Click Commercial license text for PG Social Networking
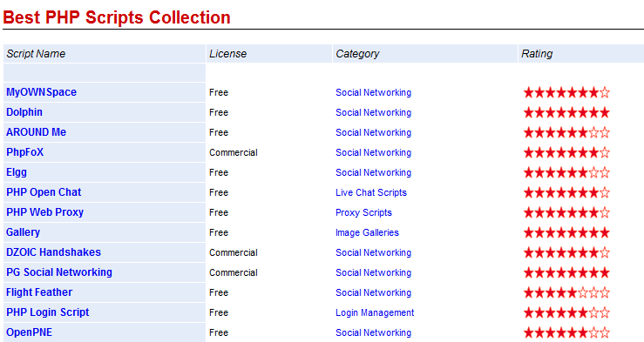Screen dimensions: 644x342 [x=234, y=272]
